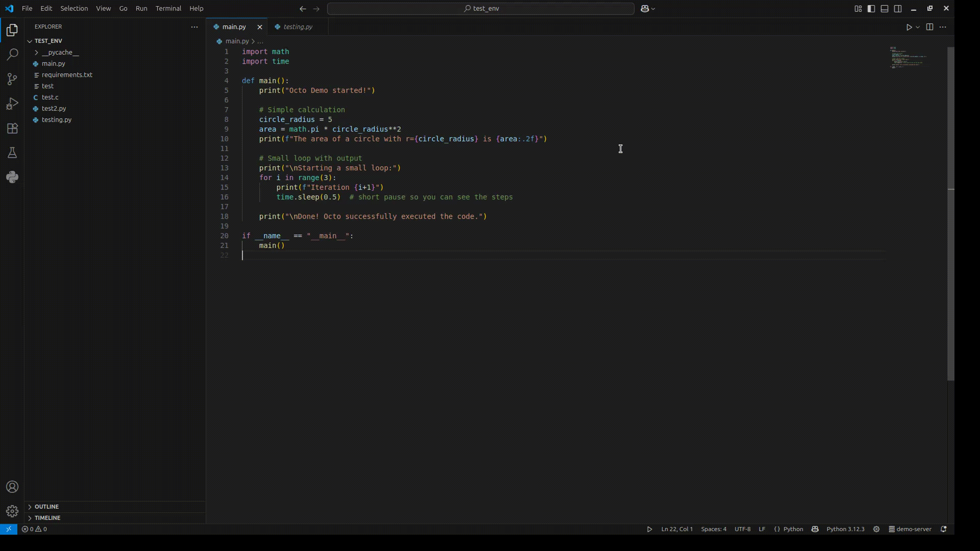Image resolution: width=980 pixels, height=551 pixels.
Task: Change Spaces: 4 indentation setting
Action: pyautogui.click(x=714, y=529)
